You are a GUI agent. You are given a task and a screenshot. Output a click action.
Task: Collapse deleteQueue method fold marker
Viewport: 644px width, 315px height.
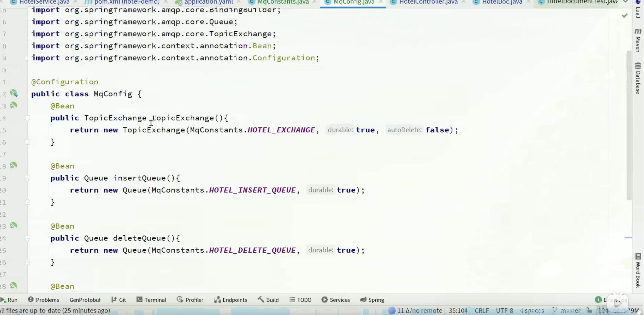point(27,238)
